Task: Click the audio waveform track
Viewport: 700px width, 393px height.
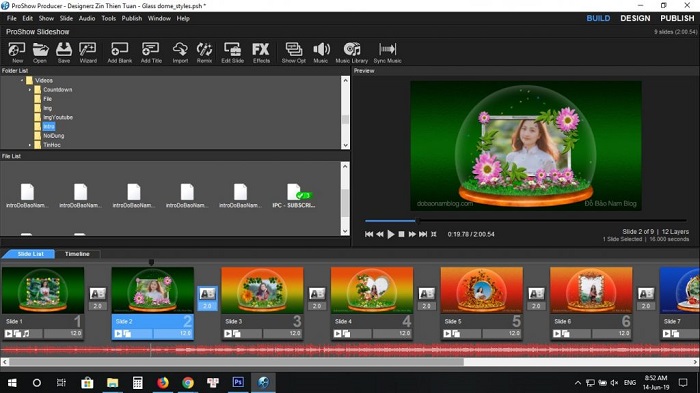Action: (x=350, y=350)
